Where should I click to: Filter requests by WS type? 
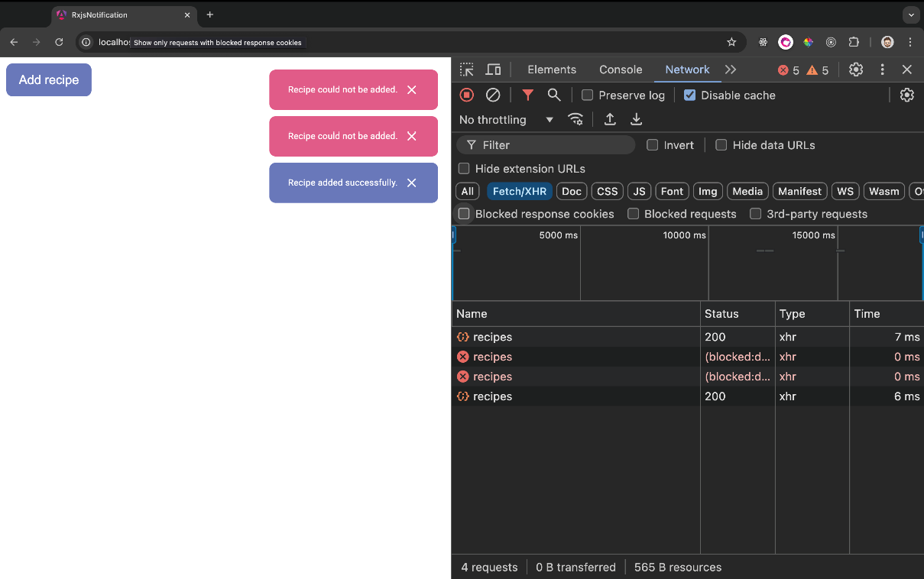845,191
